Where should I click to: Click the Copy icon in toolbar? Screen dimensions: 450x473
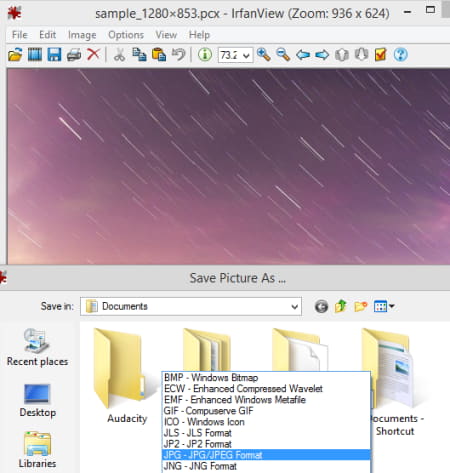pos(139,54)
